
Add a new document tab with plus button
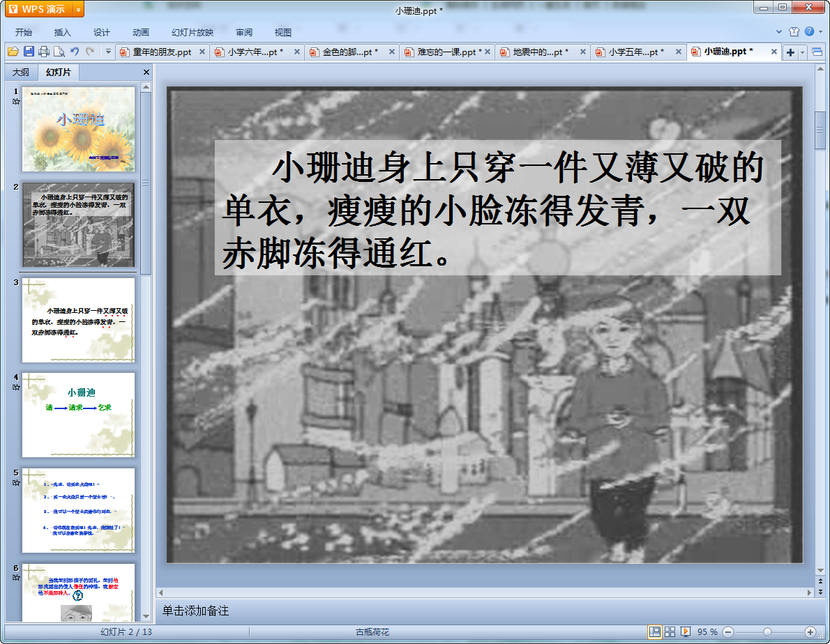coord(790,52)
